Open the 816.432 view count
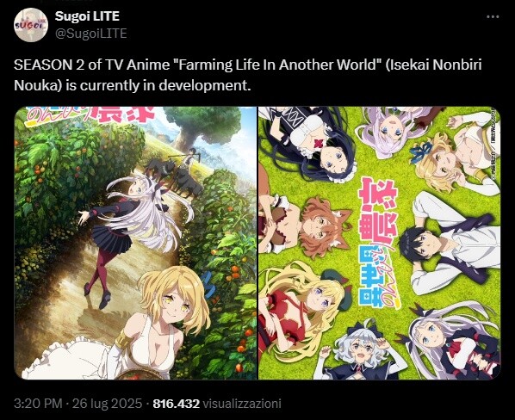 point(177,404)
